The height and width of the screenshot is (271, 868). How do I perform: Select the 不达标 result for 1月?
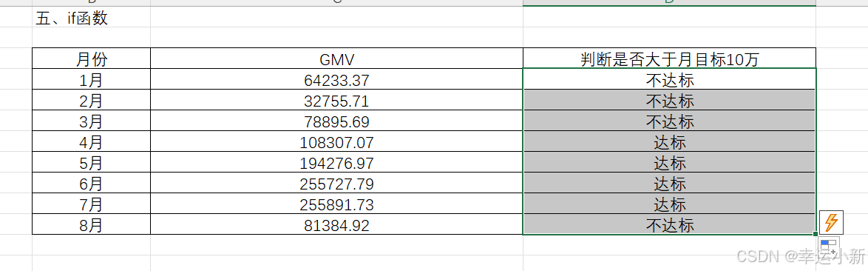(669, 79)
